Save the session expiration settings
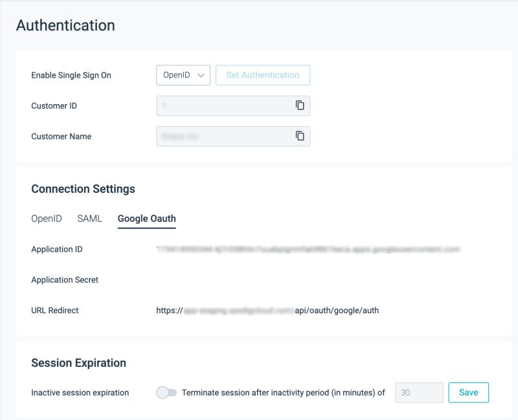The image size is (518, 420). (x=468, y=392)
